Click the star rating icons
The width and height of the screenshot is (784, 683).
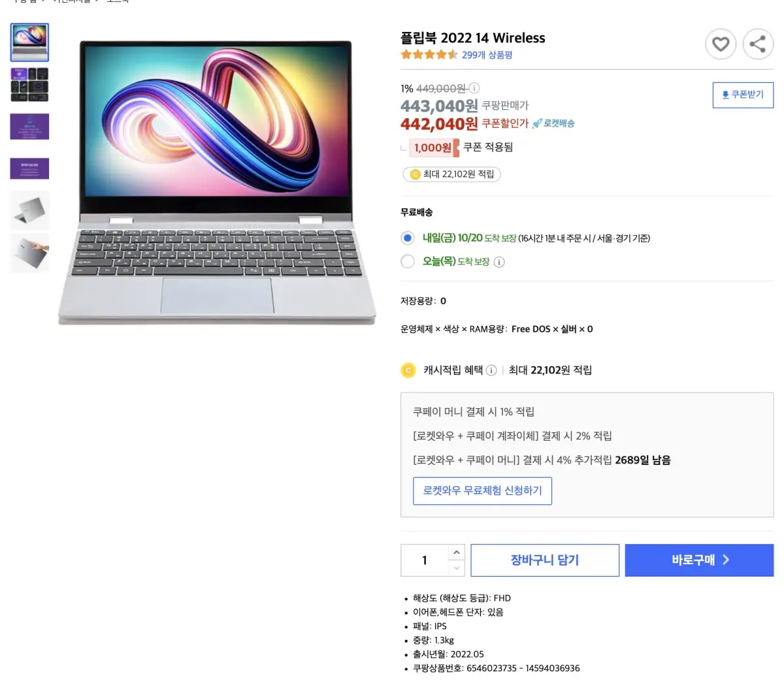coord(429,55)
